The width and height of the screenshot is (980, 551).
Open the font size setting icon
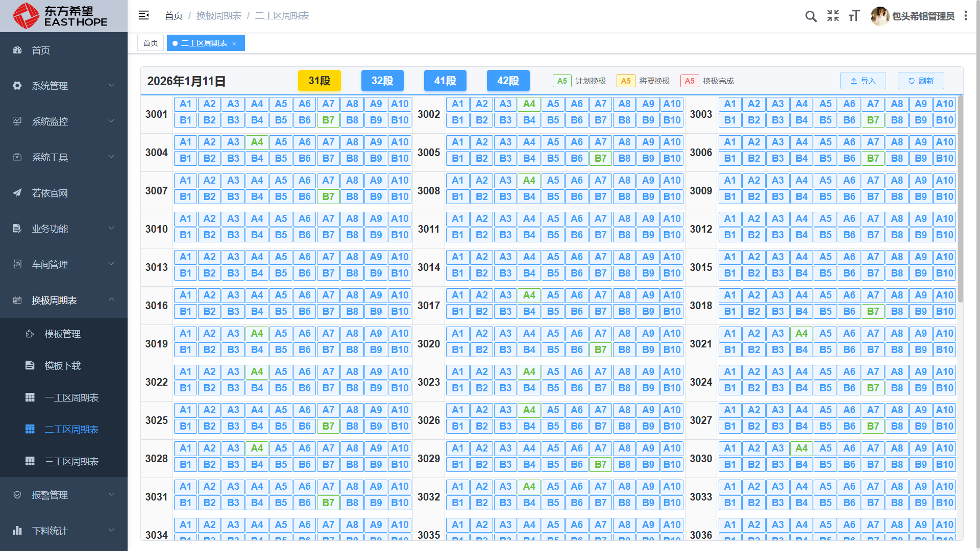854,16
